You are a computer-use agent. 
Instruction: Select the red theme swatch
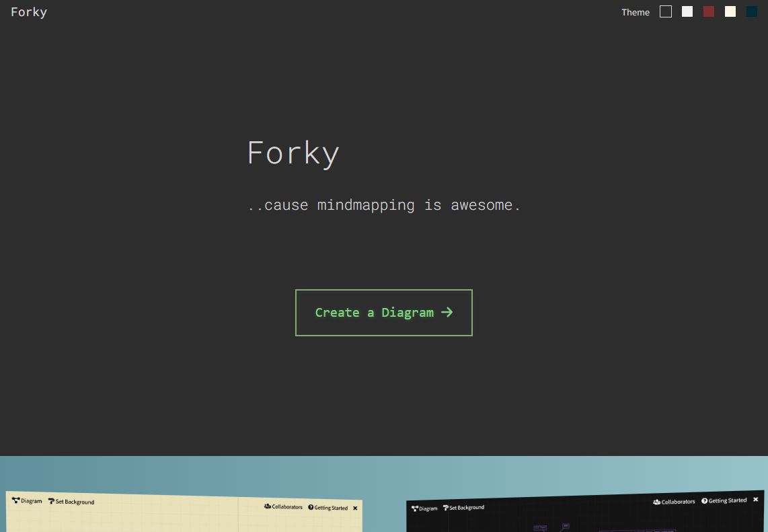pos(709,11)
